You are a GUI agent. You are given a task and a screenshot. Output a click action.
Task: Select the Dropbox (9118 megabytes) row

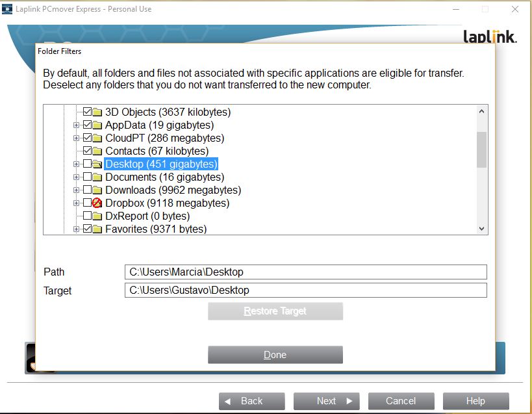pyautogui.click(x=168, y=203)
